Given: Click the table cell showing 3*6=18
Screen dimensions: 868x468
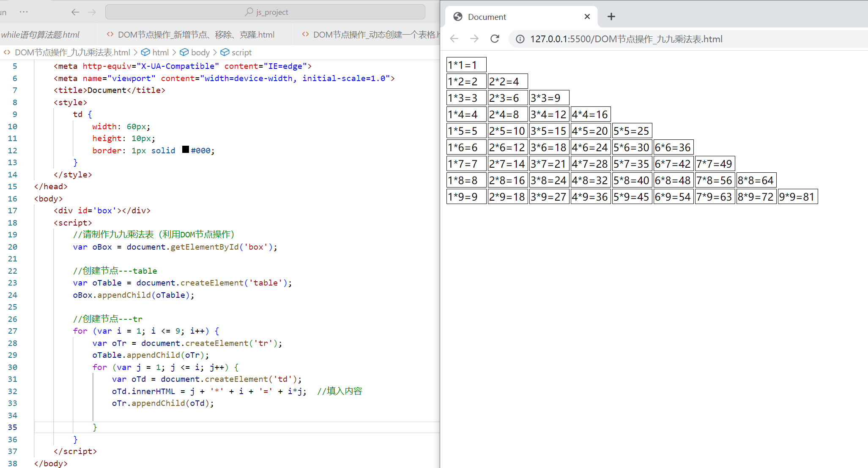Looking at the screenshot, I should point(549,147).
